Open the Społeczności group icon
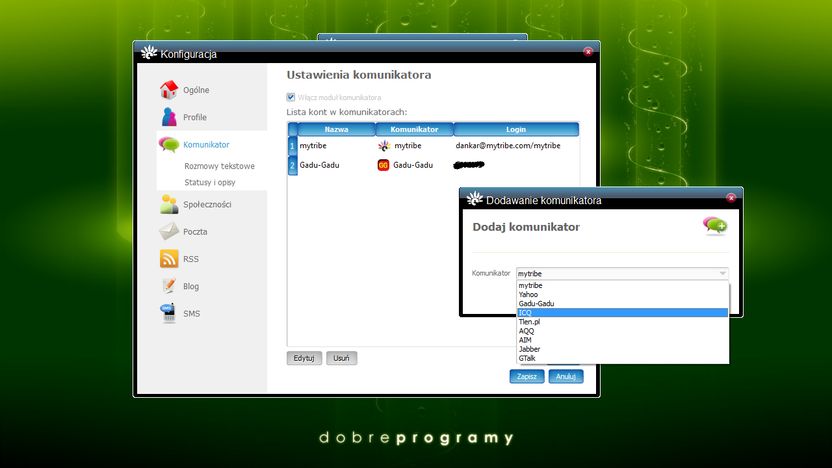Screen dimensions: 832x468 (x=169, y=204)
